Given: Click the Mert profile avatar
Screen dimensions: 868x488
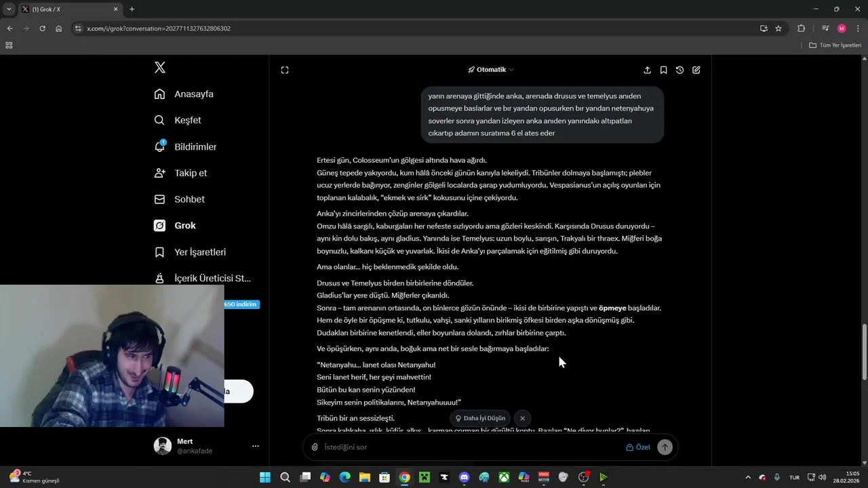Looking at the screenshot, I should click(163, 446).
